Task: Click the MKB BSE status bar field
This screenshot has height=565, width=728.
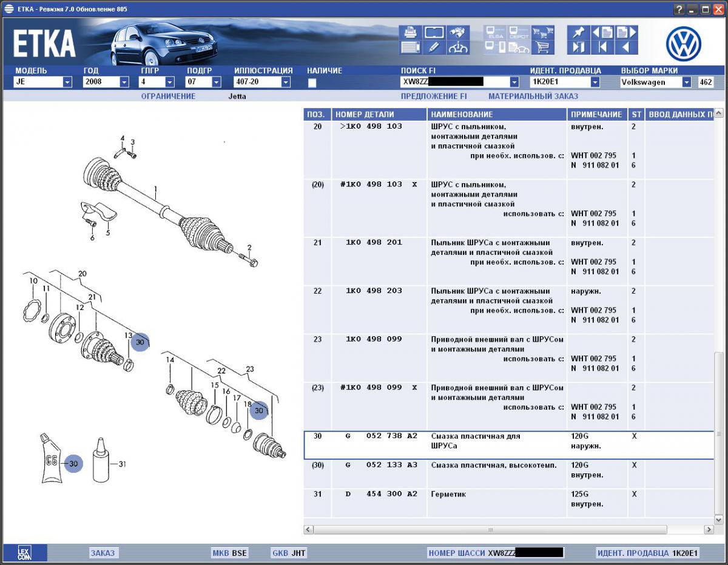Action: (x=229, y=553)
